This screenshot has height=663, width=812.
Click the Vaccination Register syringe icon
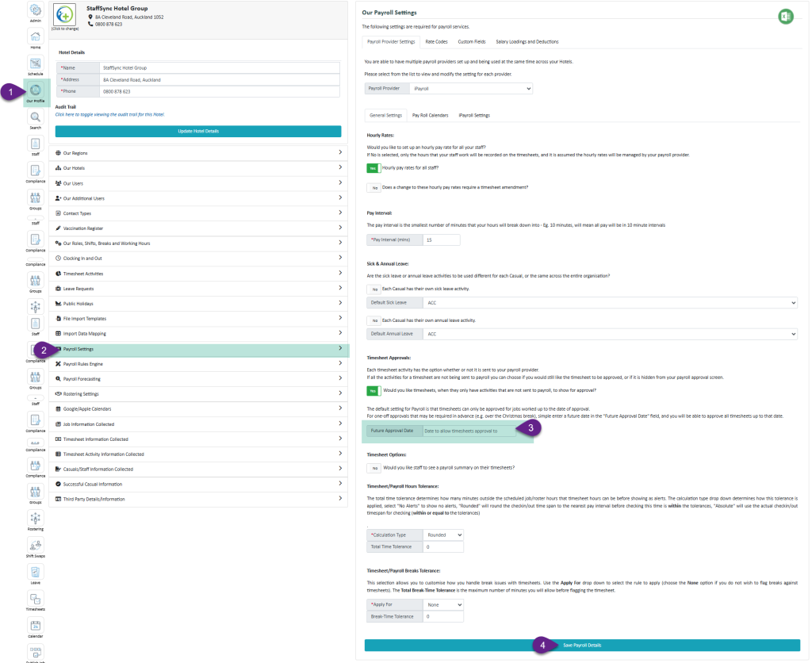pos(59,228)
